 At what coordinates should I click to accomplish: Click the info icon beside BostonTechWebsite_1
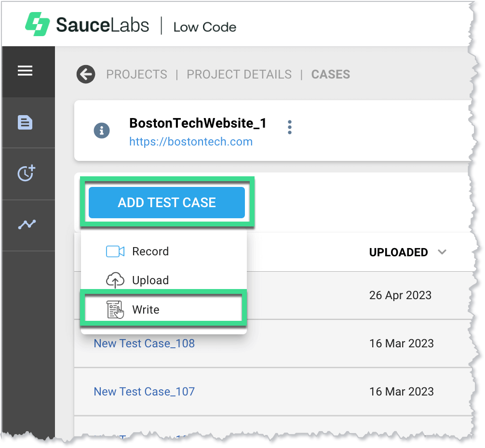(x=101, y=130)
